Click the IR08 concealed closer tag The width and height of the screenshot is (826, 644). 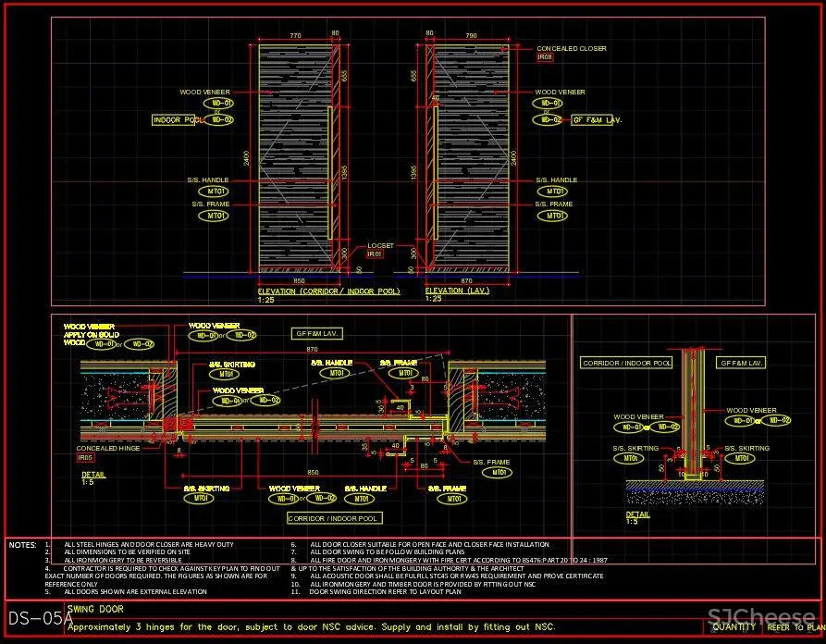tap(546, 57)
